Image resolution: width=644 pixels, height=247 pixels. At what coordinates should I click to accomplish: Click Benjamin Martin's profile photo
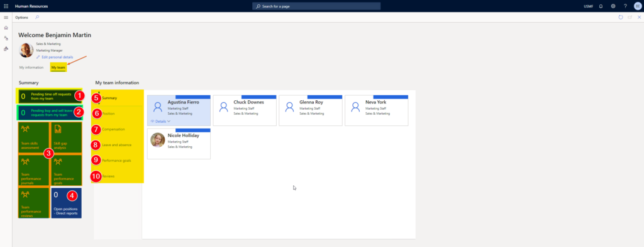pyautogui.click(x=26, y=50)
